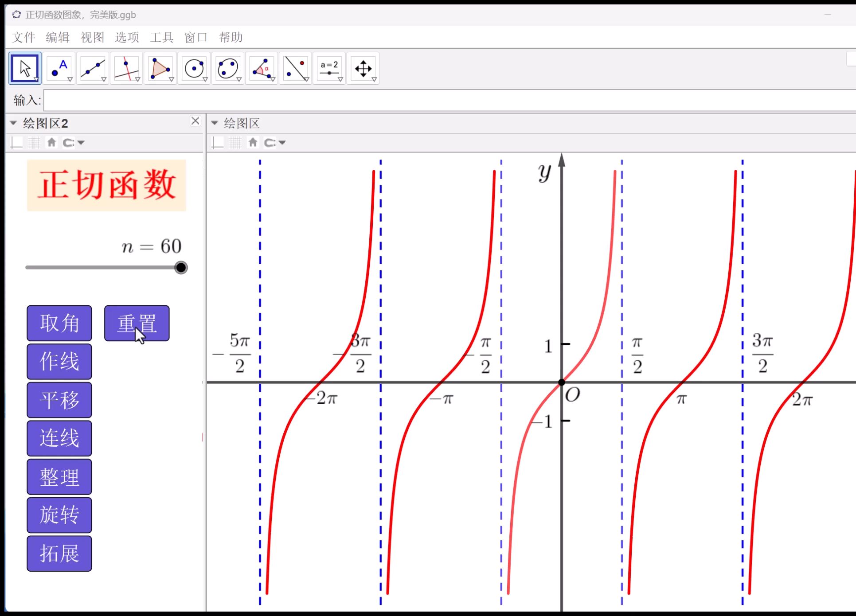
Task: Select the Move arrow tool
Action: 25,68
